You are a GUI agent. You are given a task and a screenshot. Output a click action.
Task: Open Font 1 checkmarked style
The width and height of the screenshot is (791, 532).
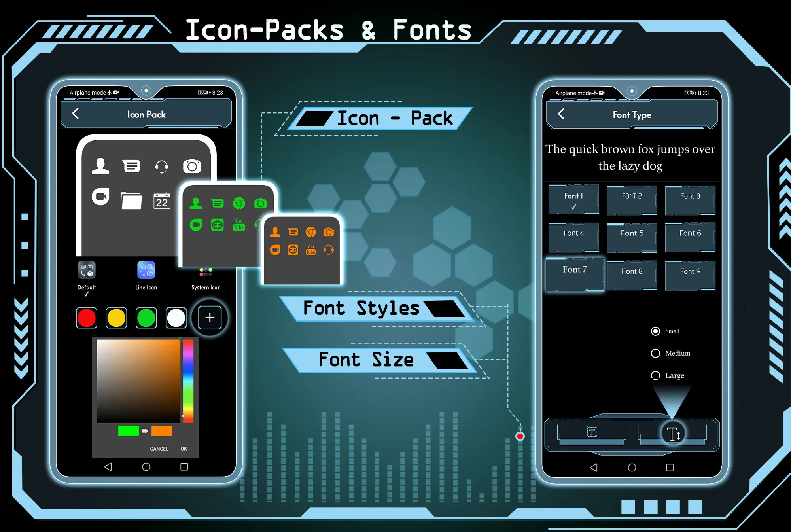click(x=573, y=199)
